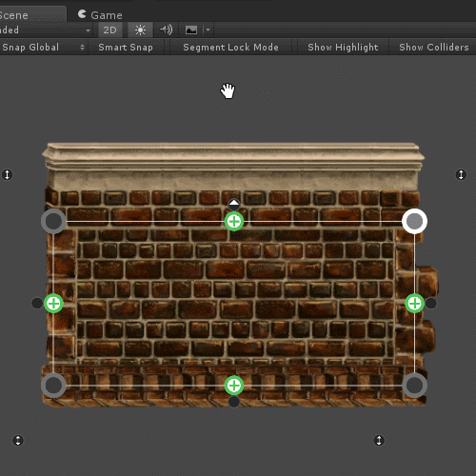The width and height of the screenshot is (476, 476).
Task: Add a point on the top edge
Action: [234, 221]
